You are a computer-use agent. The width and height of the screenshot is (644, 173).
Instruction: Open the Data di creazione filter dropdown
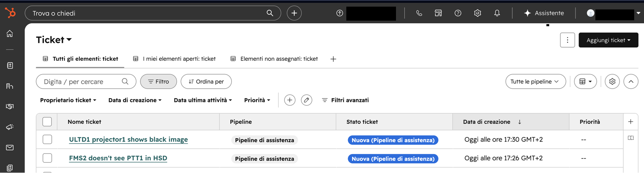(x=135, y=100)
